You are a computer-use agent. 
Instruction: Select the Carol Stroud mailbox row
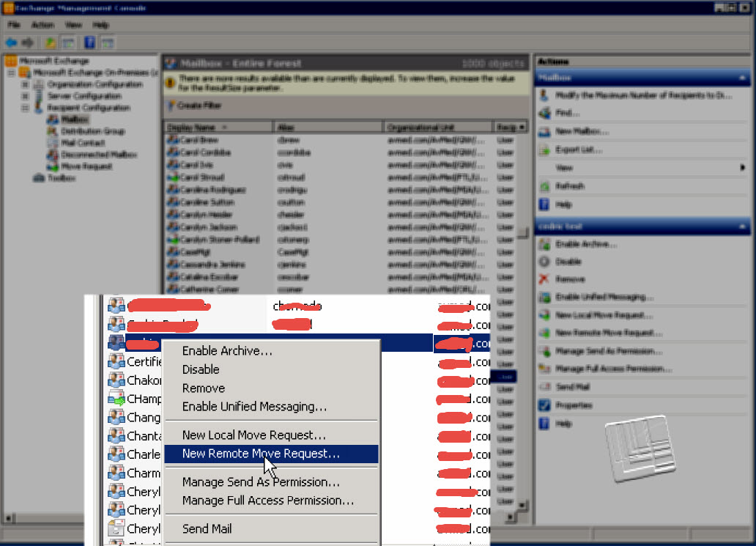click(x=340, y=177)
